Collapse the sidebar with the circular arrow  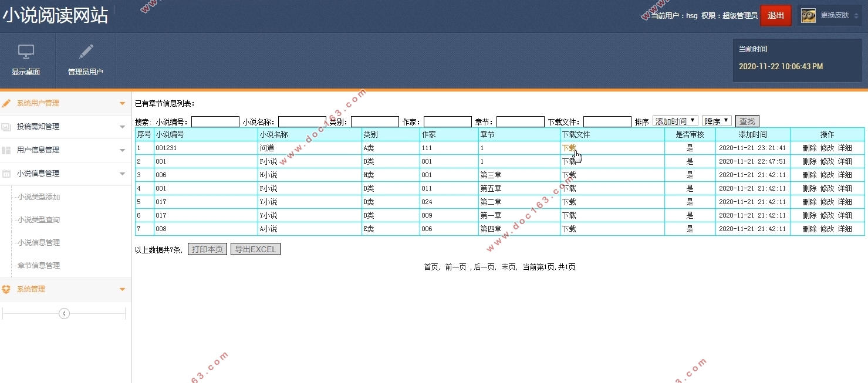65,314
